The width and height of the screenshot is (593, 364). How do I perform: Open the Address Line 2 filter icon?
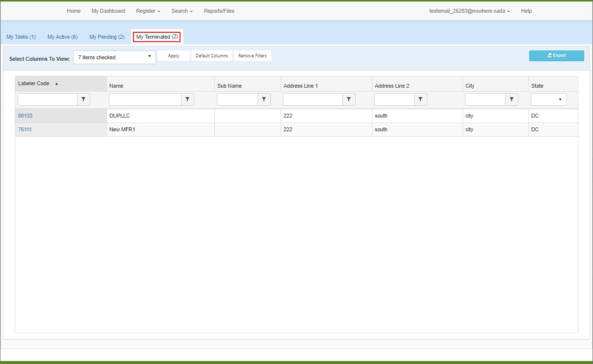coord(420,100)
